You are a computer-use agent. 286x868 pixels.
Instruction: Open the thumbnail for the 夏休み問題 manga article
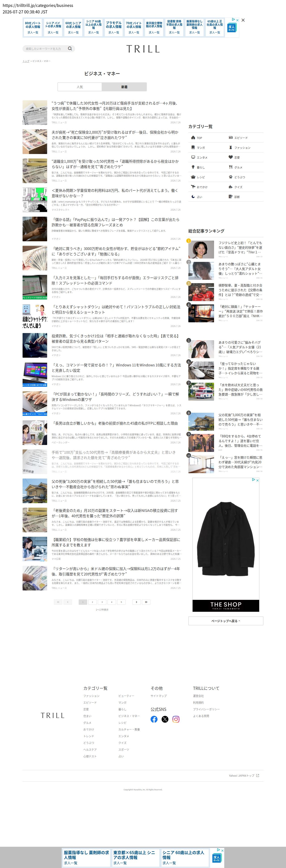pos(35,200)
